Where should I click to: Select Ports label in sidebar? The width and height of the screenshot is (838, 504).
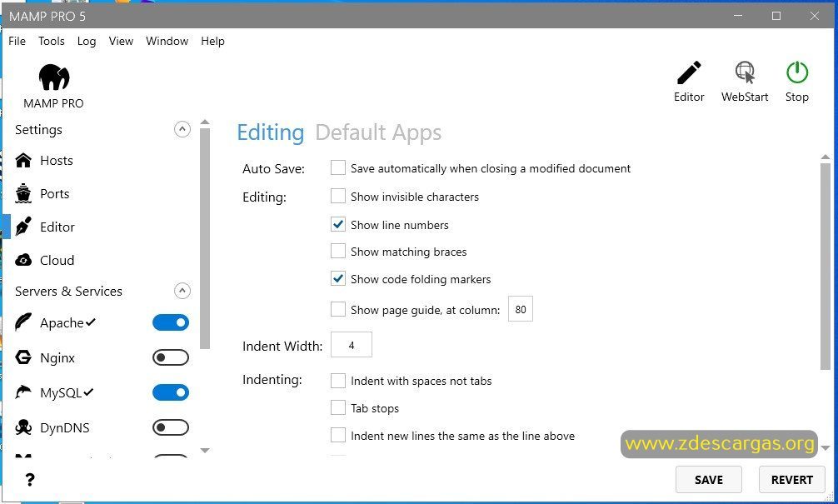coord(54,193)
